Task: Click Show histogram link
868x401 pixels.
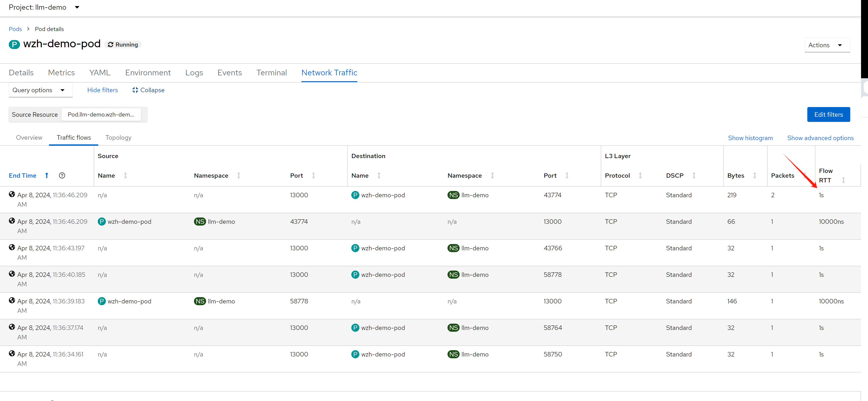Action: click(750, 138)
